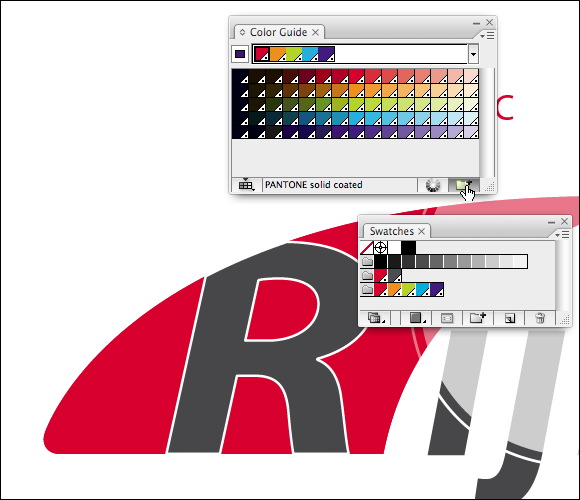580x500 pixels.
Task: Open the Color Guide panel flyout menu
Action: [x=487, y=36]
